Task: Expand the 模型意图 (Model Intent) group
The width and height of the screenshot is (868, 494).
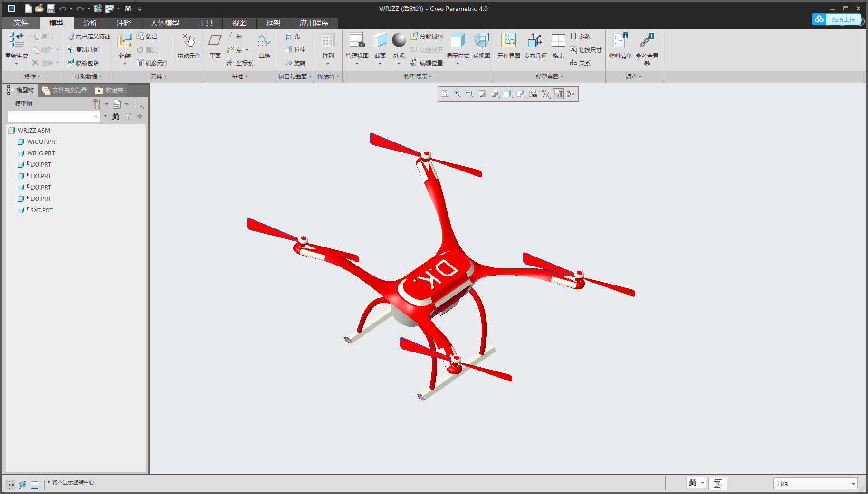Action: tap(550, 76)
